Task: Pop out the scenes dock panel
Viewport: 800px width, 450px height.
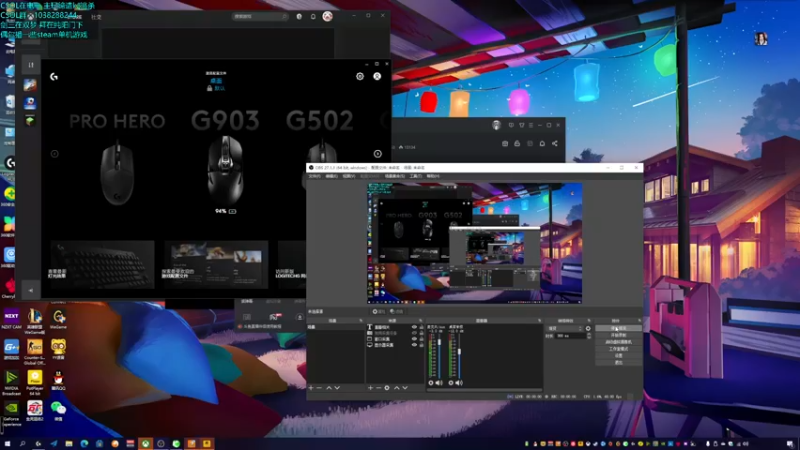Action: point(361,320)
